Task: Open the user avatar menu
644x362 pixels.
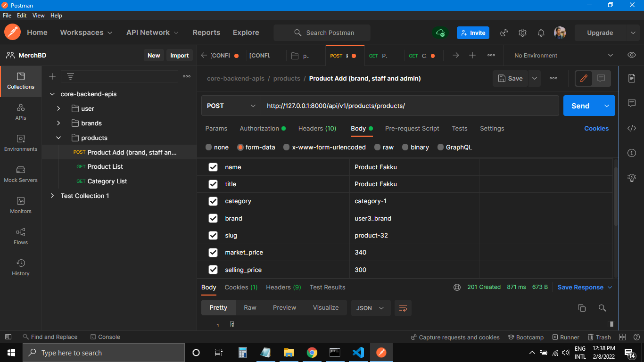Action: (560, 33)
